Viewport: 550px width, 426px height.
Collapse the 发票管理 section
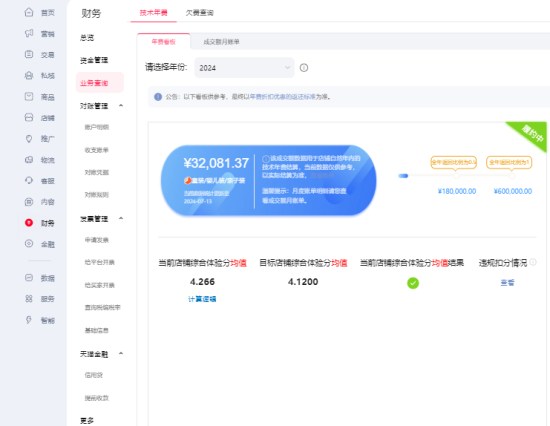[121, 218]
